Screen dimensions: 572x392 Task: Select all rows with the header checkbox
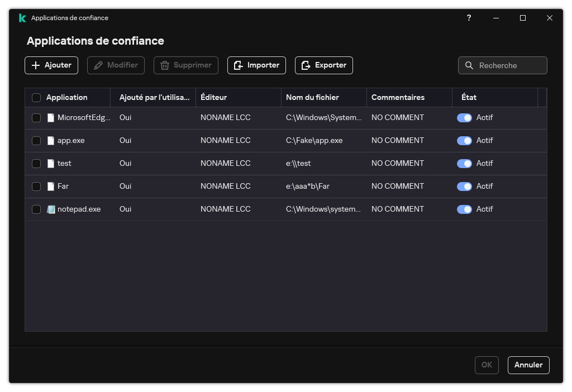[36, 97]
